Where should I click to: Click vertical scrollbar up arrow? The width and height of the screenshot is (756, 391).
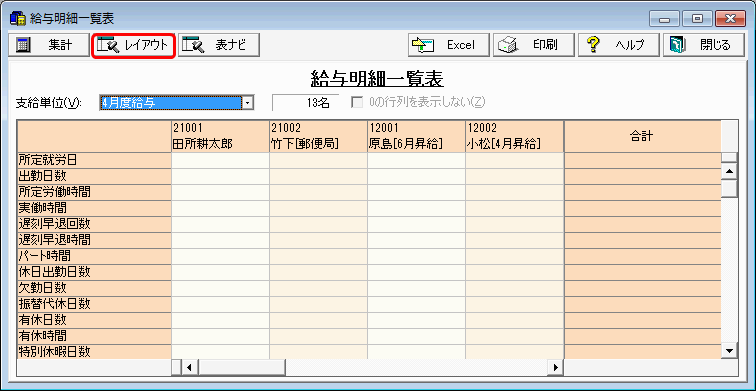click(729, 171)
